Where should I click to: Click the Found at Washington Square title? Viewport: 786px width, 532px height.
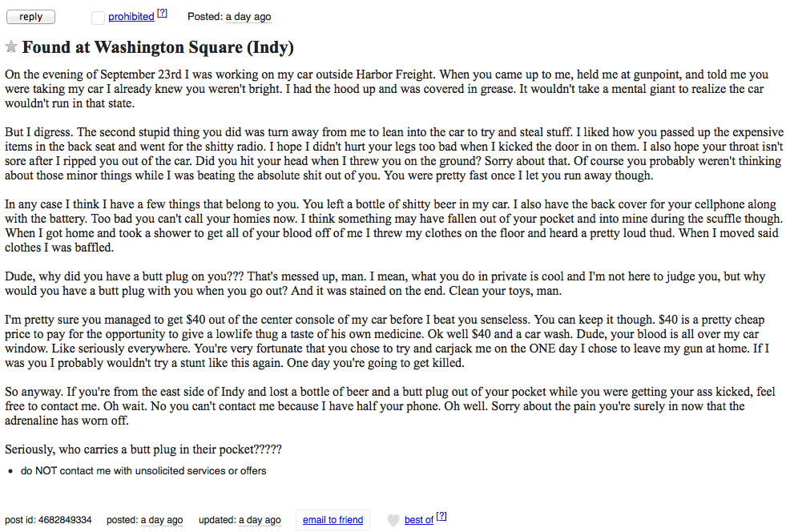point(158,47)
